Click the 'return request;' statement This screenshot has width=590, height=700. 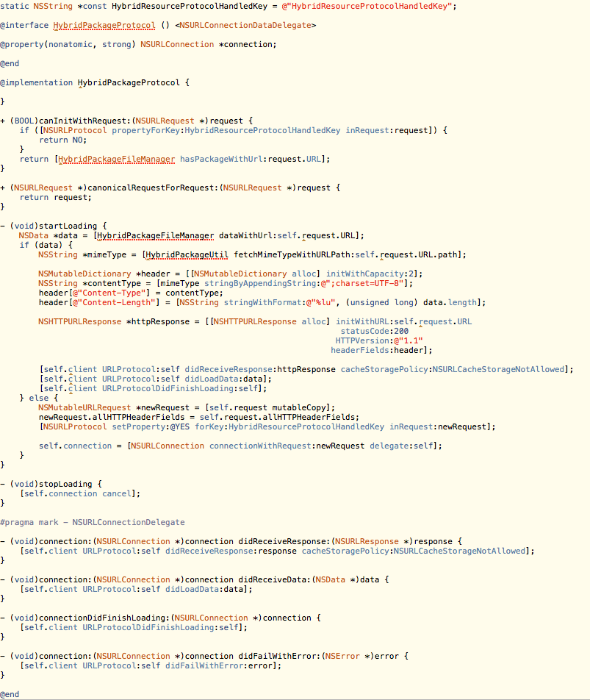(56, 197)
